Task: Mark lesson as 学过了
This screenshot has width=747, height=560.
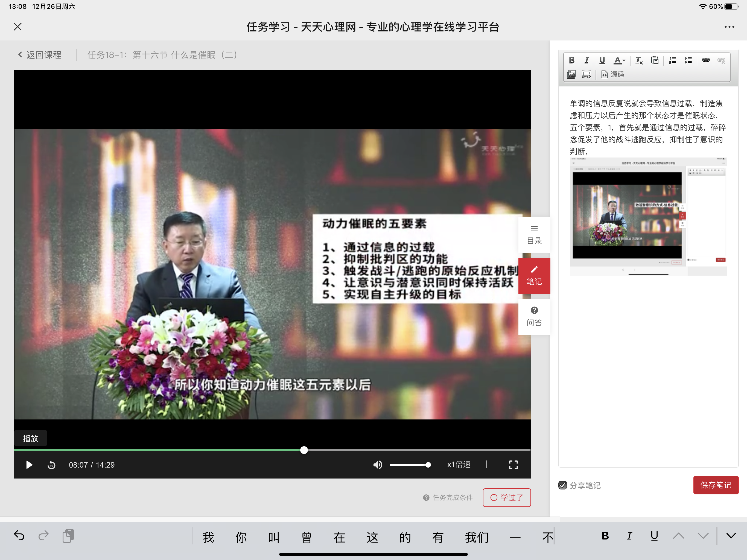Action: pos(507,497)
